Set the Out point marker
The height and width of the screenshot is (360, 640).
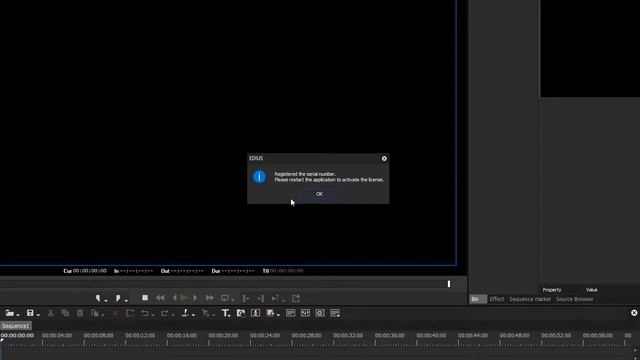[118, 298]
